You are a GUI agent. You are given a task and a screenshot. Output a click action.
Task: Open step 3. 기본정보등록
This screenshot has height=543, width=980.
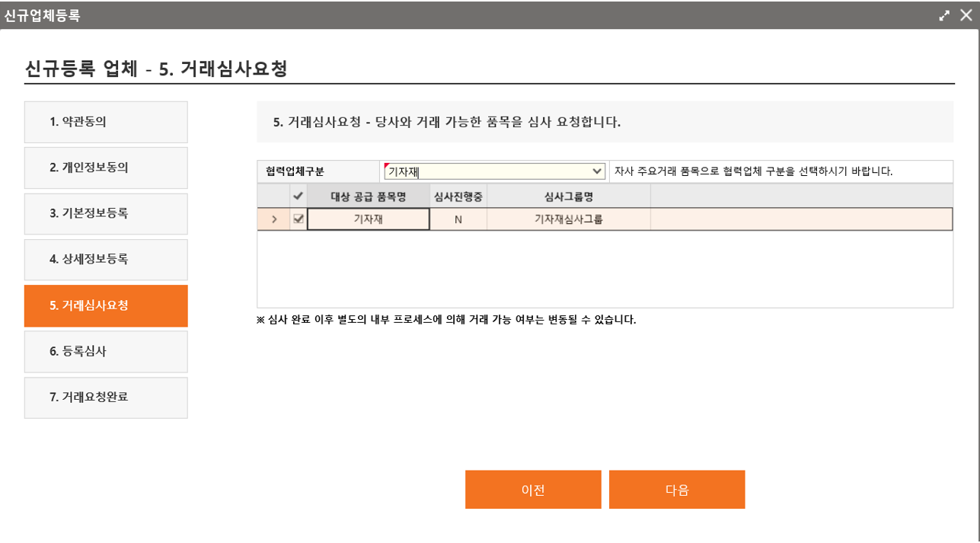(x=106, y=213)
